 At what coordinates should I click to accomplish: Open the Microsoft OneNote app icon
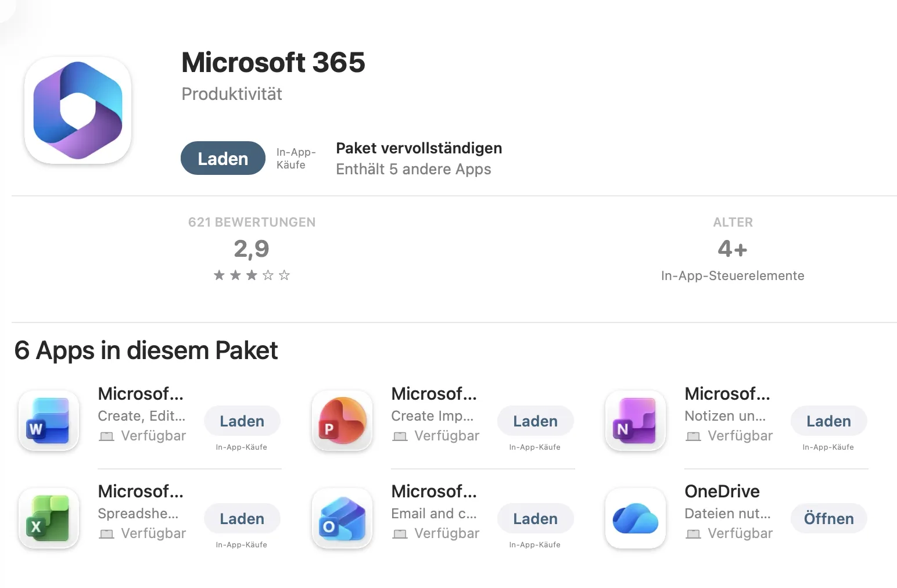(635, 421)
